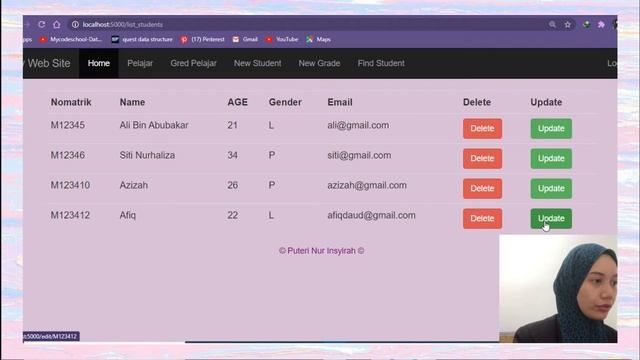Open the extensions puzzle icon
Viewport: 640px width, 360px height.
601,24
